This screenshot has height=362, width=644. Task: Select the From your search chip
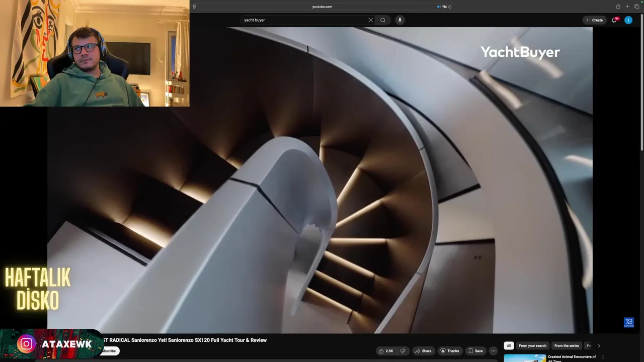pos(532,346)
